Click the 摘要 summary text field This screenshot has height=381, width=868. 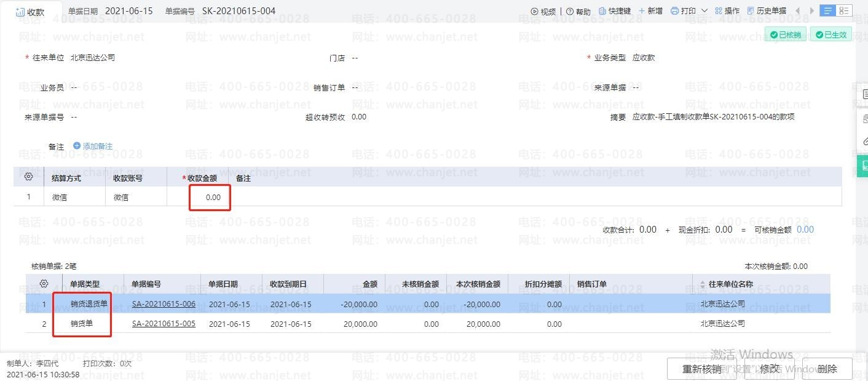point(713,117)
